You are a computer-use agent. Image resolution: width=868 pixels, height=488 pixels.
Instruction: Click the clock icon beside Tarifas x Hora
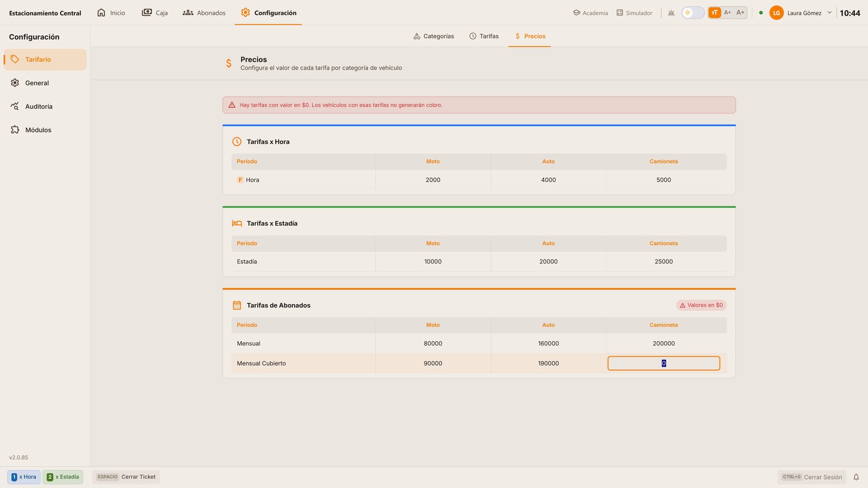pyautogui.click(x=237, y=142)
